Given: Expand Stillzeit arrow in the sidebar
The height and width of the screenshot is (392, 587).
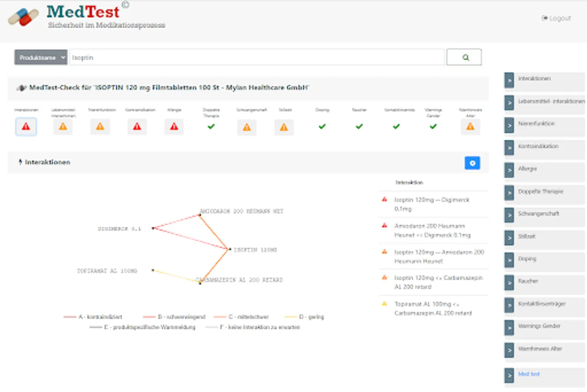Looking at the screenshot, I should click(509, 238).
